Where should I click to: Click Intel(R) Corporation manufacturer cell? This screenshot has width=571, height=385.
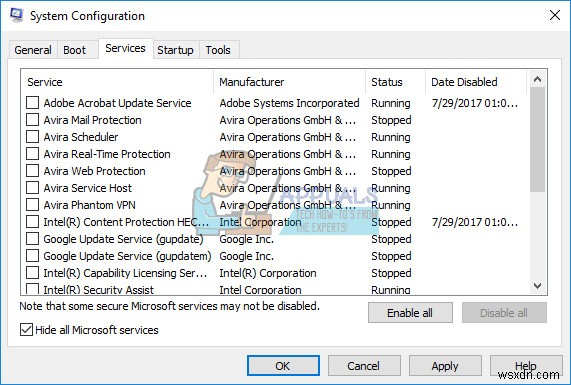[x=268, y=273]
